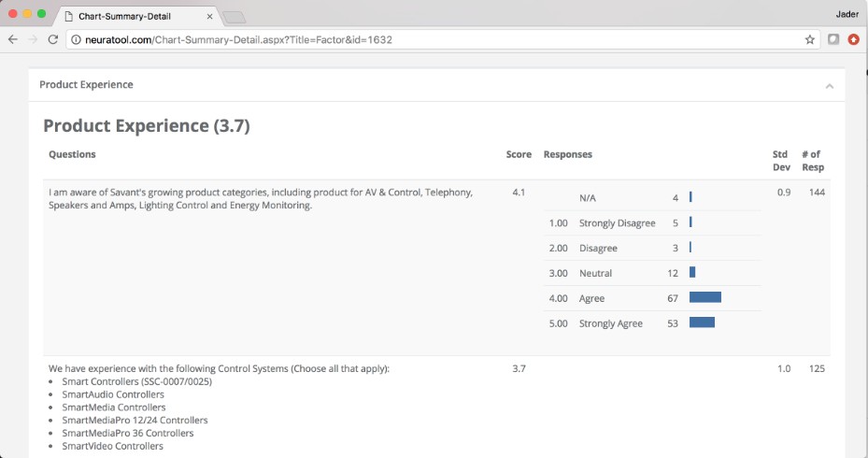Click the Score column header
Image resolution: width=868 pixels, height=458 pixels.
(519, 154)
